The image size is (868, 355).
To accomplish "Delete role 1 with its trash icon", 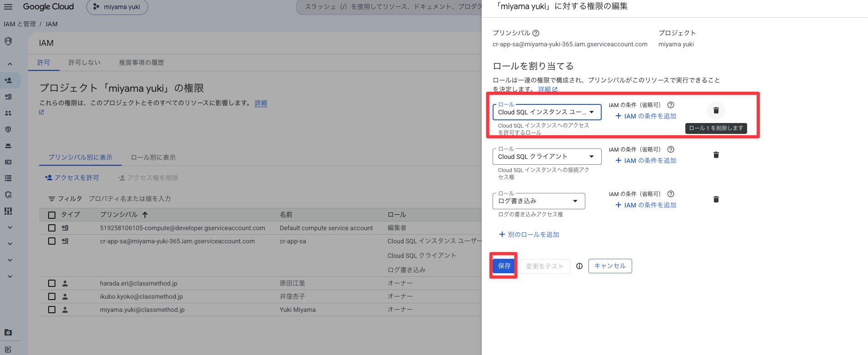I will tap(716, 110).
